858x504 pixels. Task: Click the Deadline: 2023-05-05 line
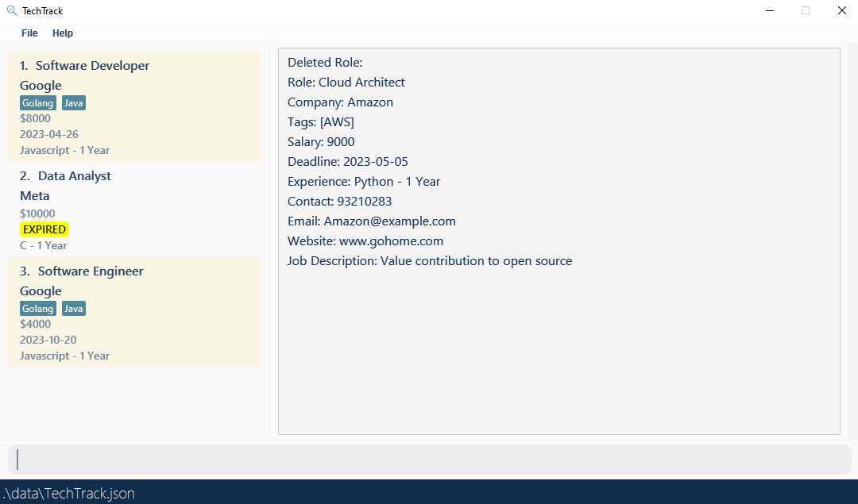pos(347,162)
